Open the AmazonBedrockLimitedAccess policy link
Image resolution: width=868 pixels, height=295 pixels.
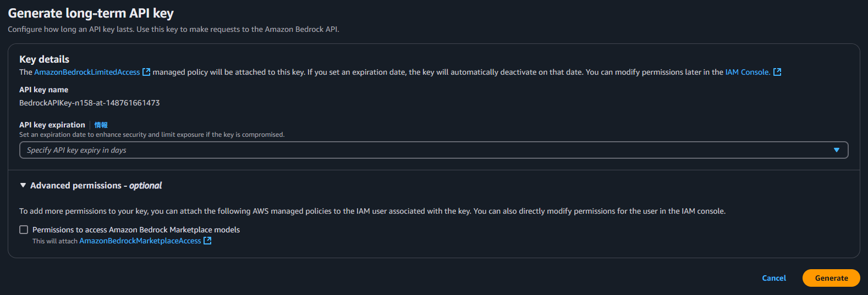(87, 72)
